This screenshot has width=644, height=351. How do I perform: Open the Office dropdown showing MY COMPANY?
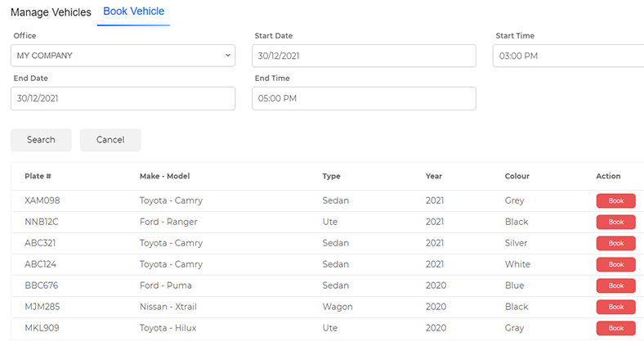point(123,56)
